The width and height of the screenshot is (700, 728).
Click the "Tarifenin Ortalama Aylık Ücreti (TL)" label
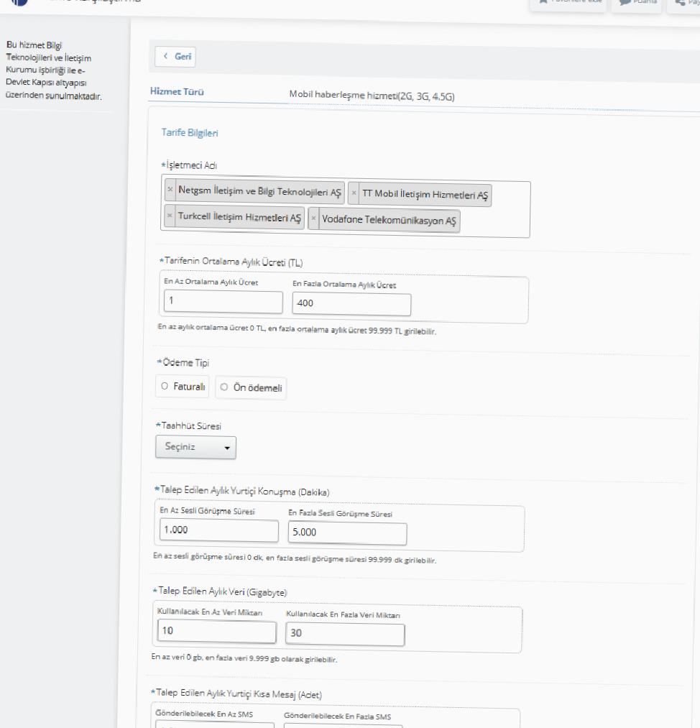coord(234,262)
